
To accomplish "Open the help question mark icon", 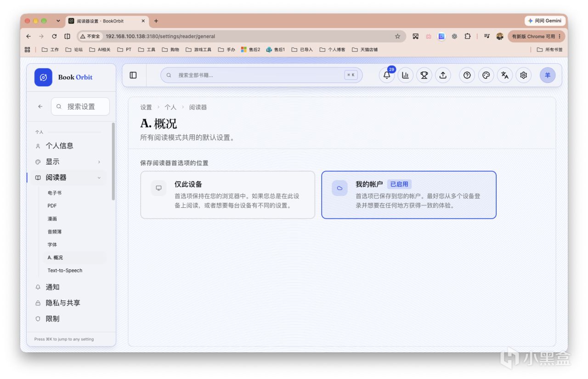I will coord(467,75).
